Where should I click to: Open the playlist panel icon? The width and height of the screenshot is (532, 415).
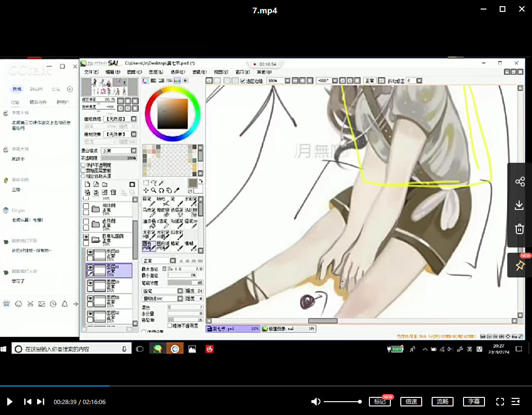coord(516,402)
